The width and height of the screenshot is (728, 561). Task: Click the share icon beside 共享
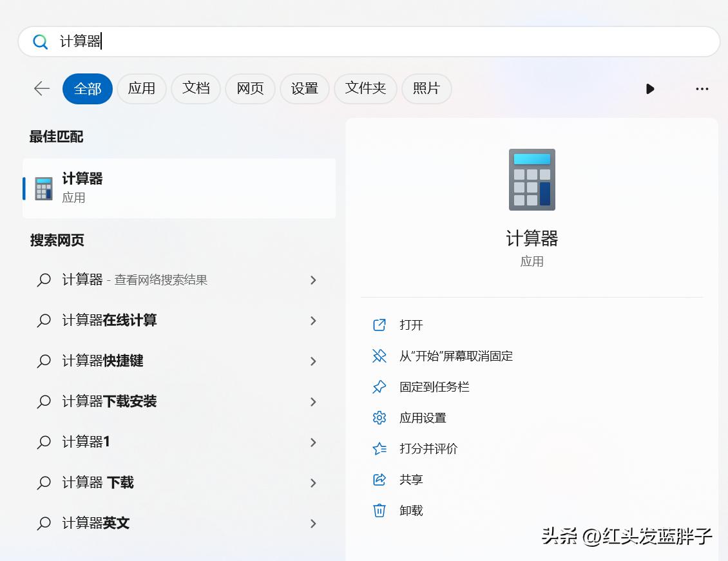click(379, 480)
